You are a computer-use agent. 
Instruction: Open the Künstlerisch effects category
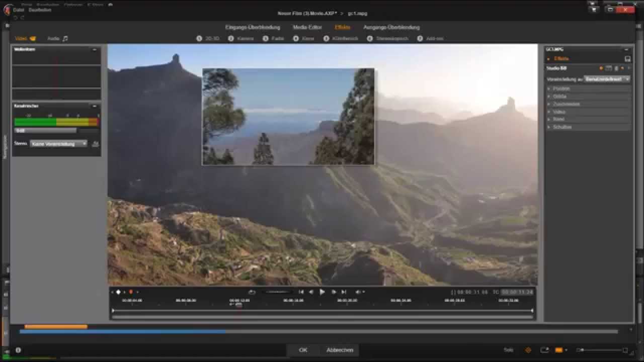(x=341, y=38)
